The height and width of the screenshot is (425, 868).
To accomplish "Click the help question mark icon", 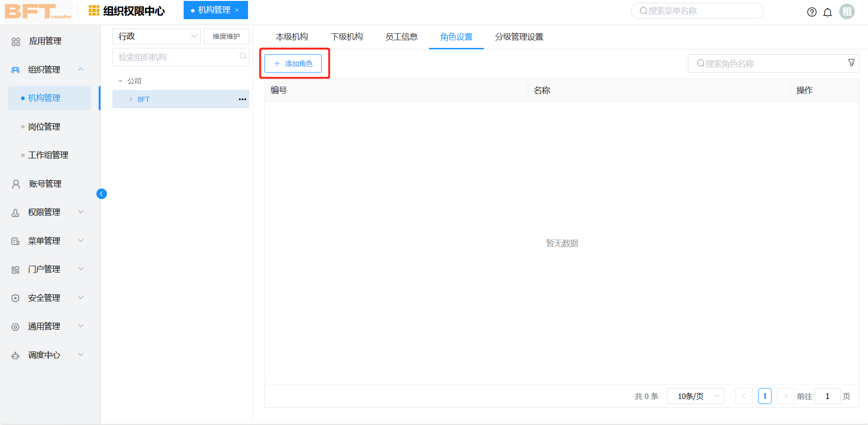I will point(811,12).
